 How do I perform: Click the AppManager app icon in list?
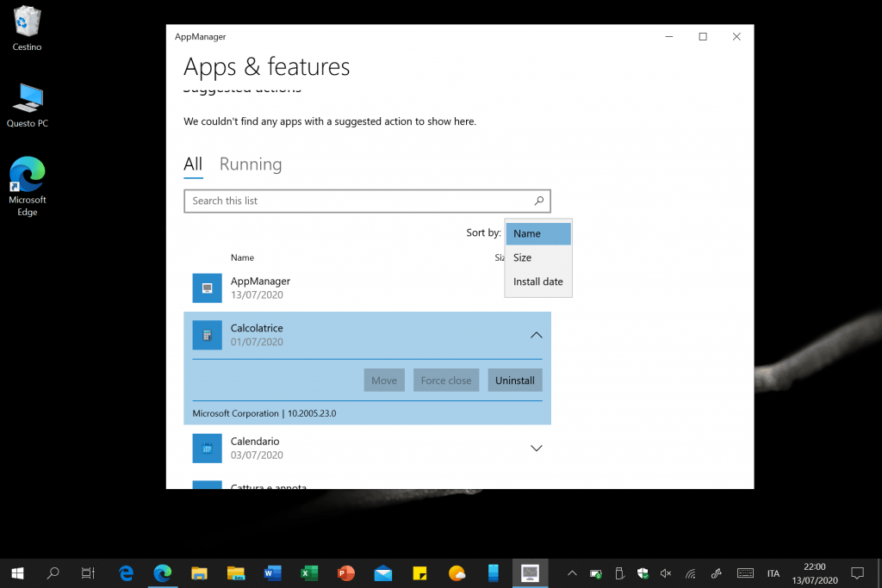[207, 288]
